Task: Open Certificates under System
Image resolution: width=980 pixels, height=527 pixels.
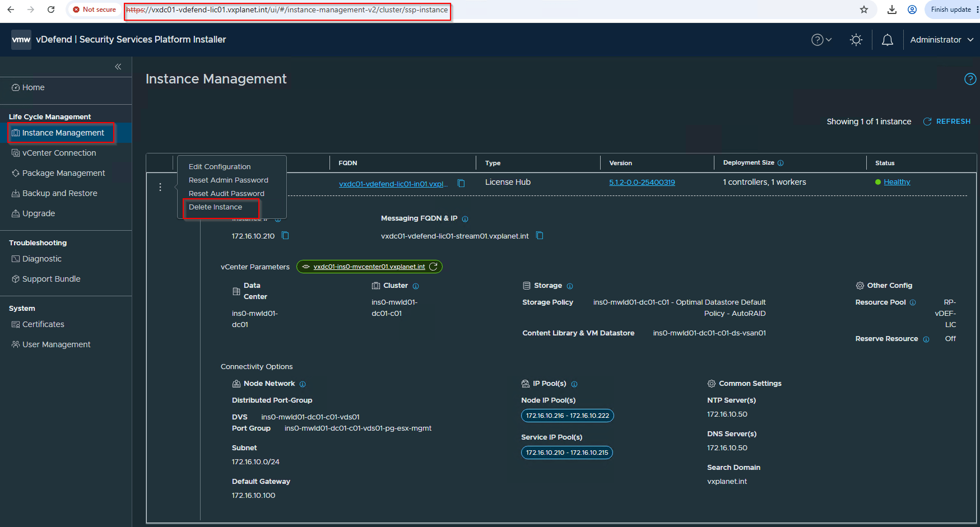Action: tap(38, 324)
